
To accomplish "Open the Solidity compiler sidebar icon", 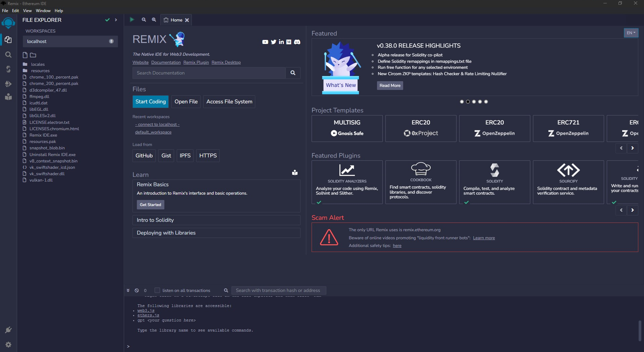I will coord(8,69).
